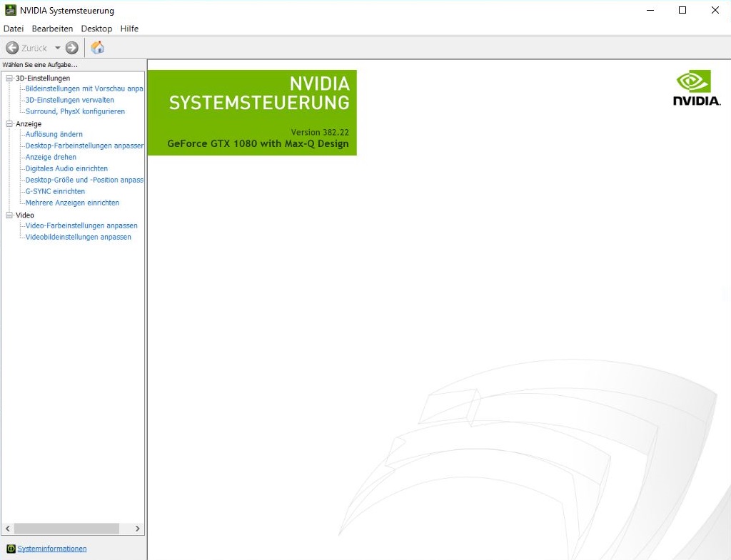
Task: Select Auflösung ändern
Action: [x=54, y=134]
